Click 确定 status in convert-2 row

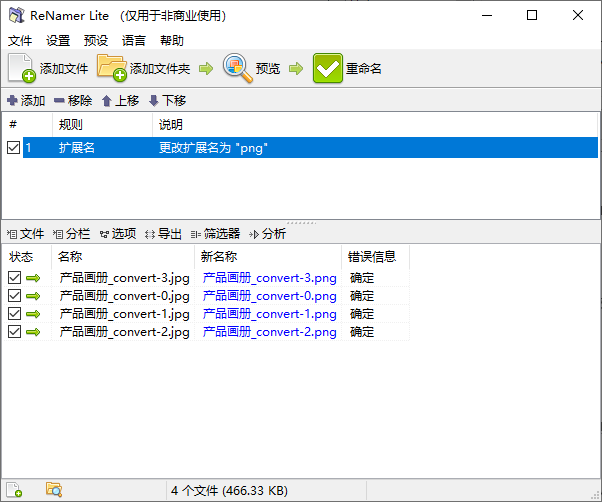point(362,332)
